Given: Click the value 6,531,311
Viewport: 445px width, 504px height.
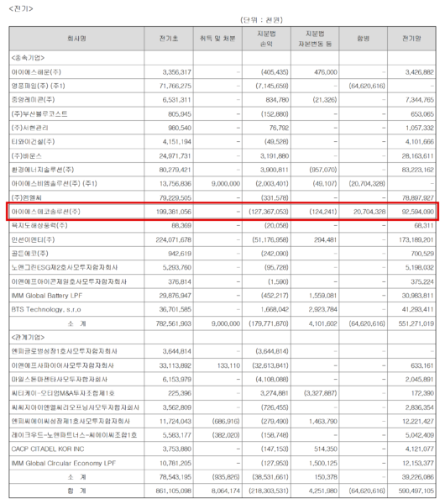Looking at the screenshot, I should [176, 100].
